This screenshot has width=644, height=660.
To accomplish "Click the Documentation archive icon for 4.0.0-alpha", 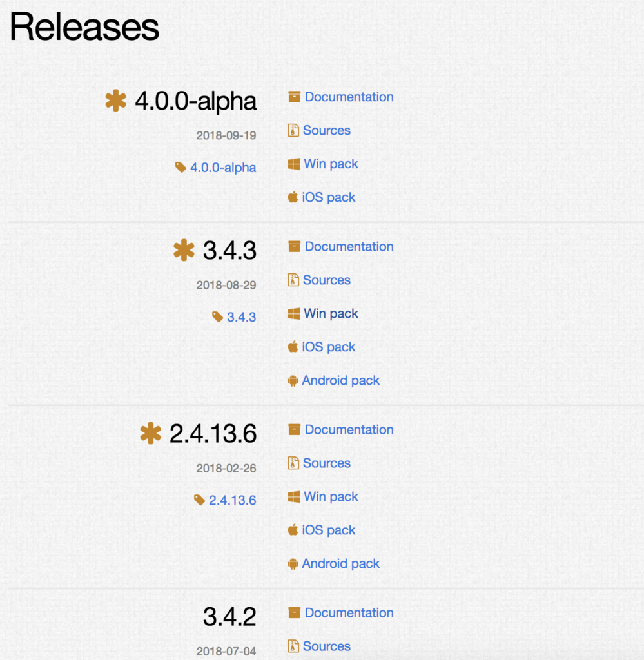I will (x=294, y=97).
